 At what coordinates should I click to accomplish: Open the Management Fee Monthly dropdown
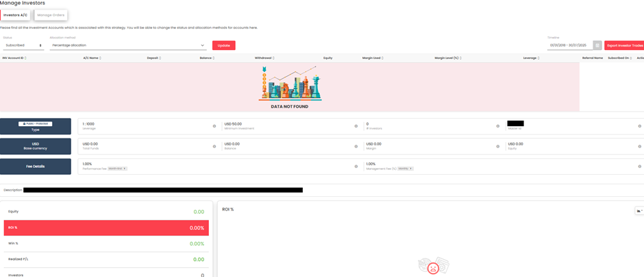405,168
